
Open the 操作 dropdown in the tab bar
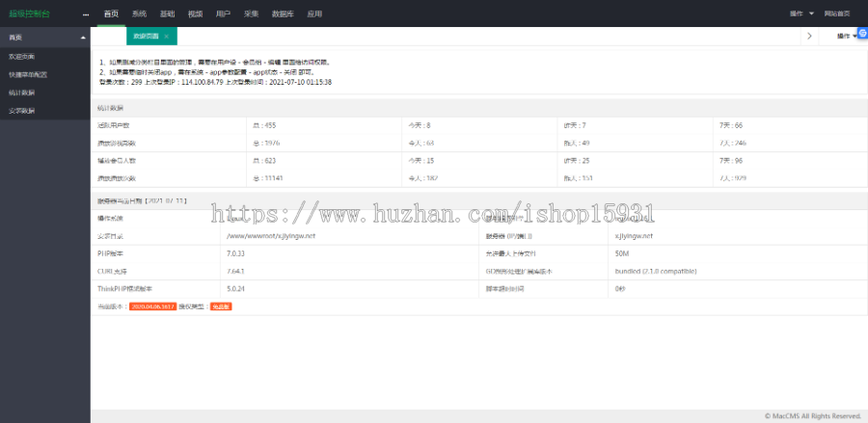pyautogui.click(x=847, y=36)
